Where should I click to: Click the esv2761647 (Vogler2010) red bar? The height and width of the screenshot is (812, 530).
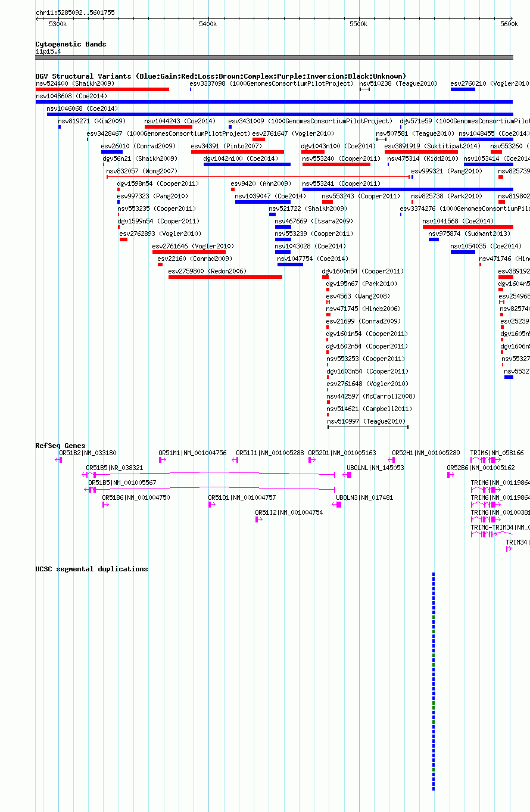[258, 139]
